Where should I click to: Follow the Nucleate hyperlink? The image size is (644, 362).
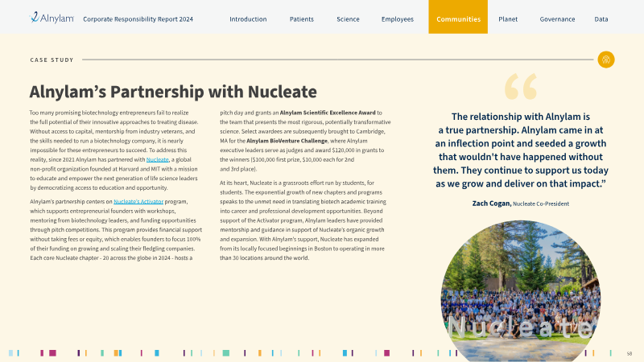157,159
